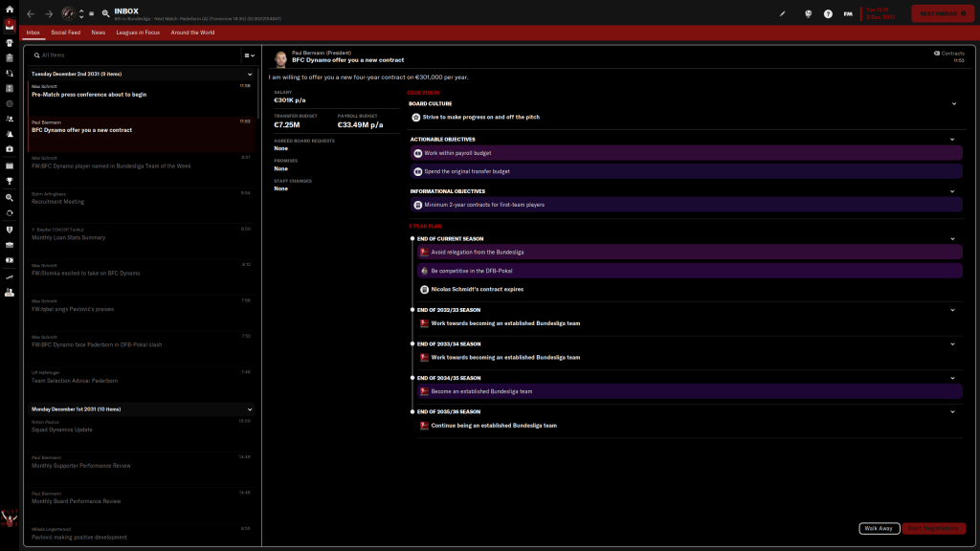Viewport: 980px width, 551px height.
Task: Go back with the left arrow
Action: pos(31,13)
